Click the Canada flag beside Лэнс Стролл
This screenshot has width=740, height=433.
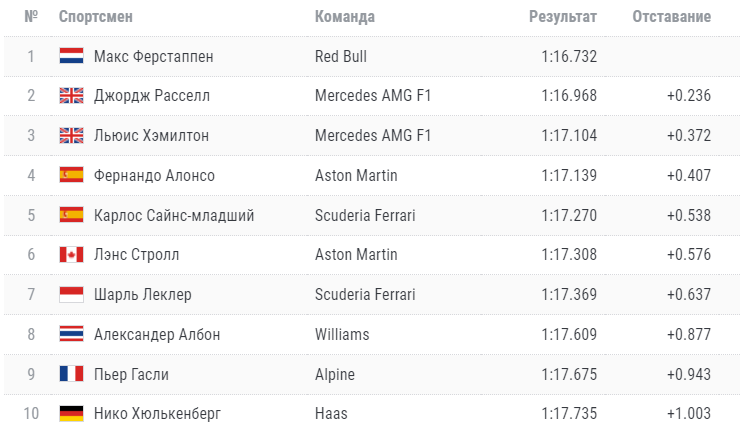point(71,255)
